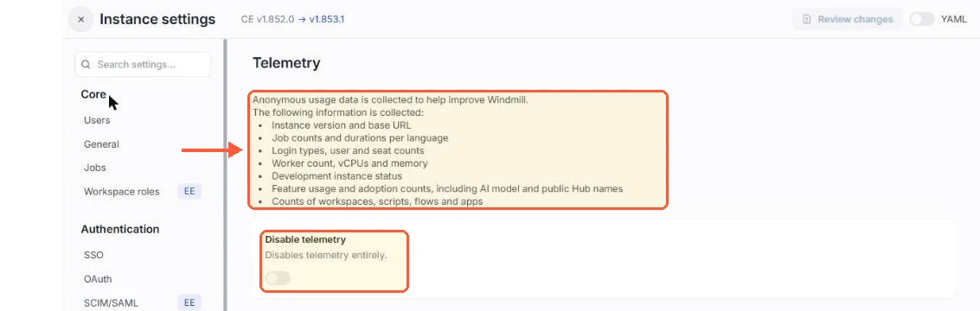Open the Workspace roles section
Viewport: 980px width, 311px height.
point(121,192)
